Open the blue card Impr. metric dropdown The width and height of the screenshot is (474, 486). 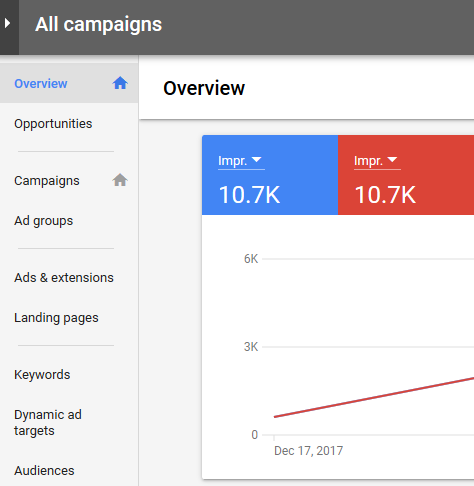[x=241, y=161]
